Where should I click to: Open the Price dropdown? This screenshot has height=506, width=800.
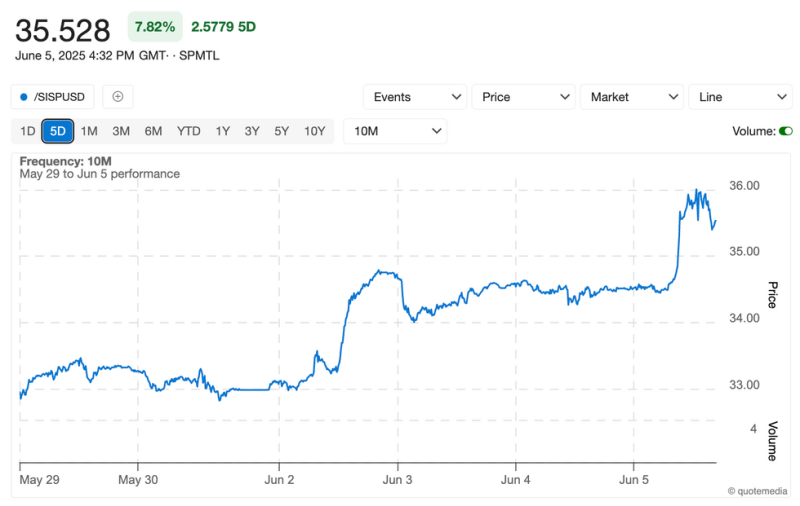pyautogui.click(x=523, y=97)
